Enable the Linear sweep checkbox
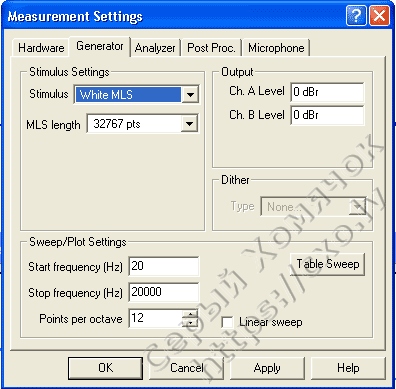The image size is (396, 389). pyautogui.click(x=227, y=323)
